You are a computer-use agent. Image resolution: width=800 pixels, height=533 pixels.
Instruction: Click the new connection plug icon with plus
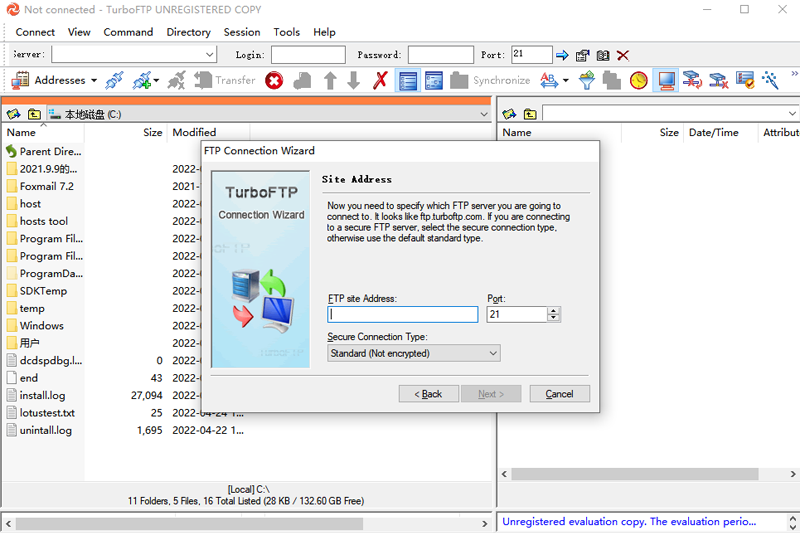(x=142, y=81)
